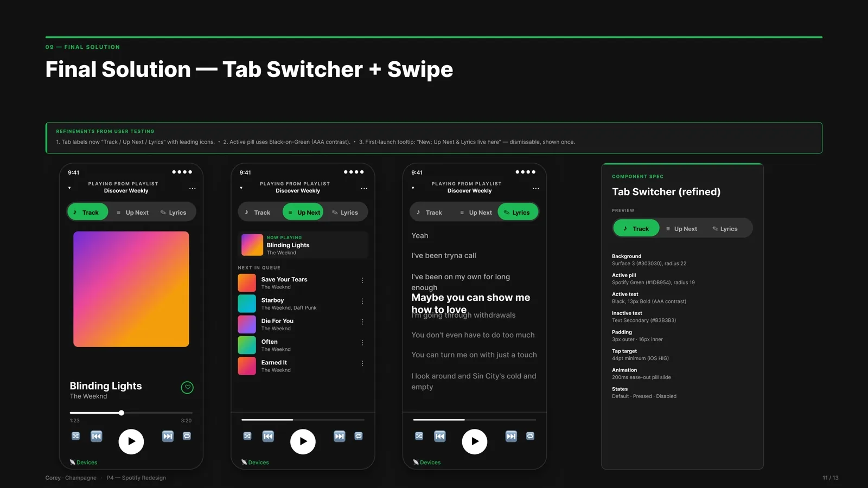
Task: Skip to previous track in Lyrics phone
Action: (x=439, y=436)
